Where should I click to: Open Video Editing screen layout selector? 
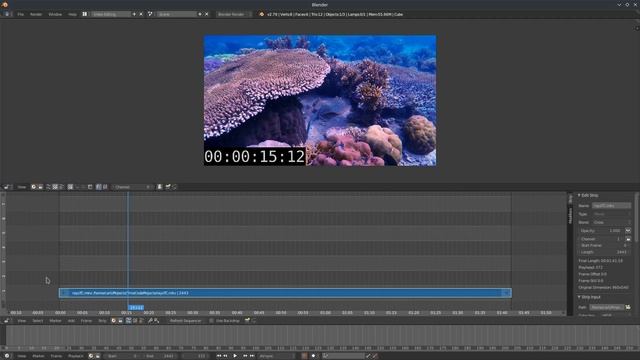point(110,14)
